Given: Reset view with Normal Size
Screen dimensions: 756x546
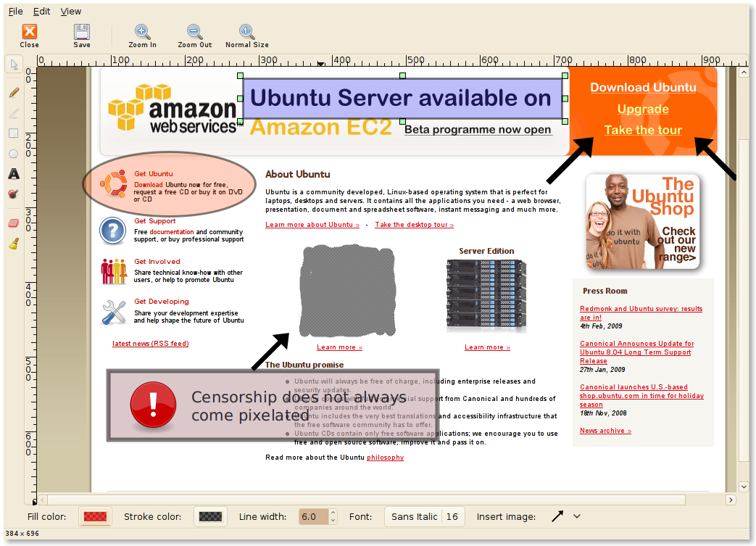Looking at the screenshot, I should (246, 36).
